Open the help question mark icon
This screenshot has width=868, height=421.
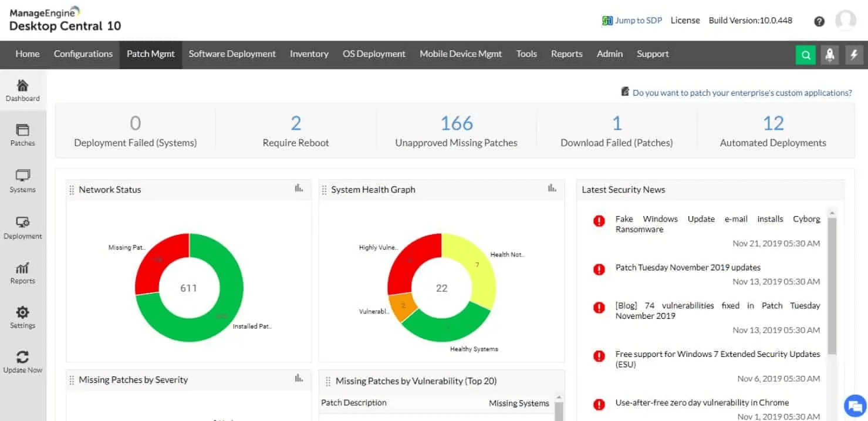819,21
